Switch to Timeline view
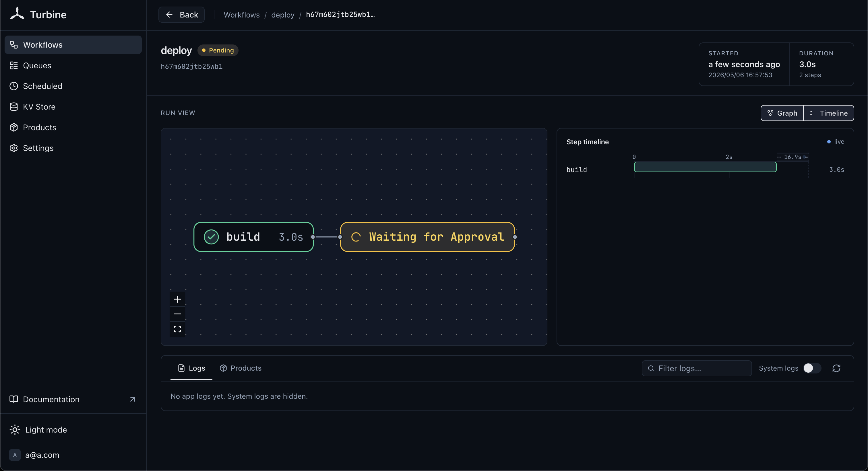 click(829, 113)
